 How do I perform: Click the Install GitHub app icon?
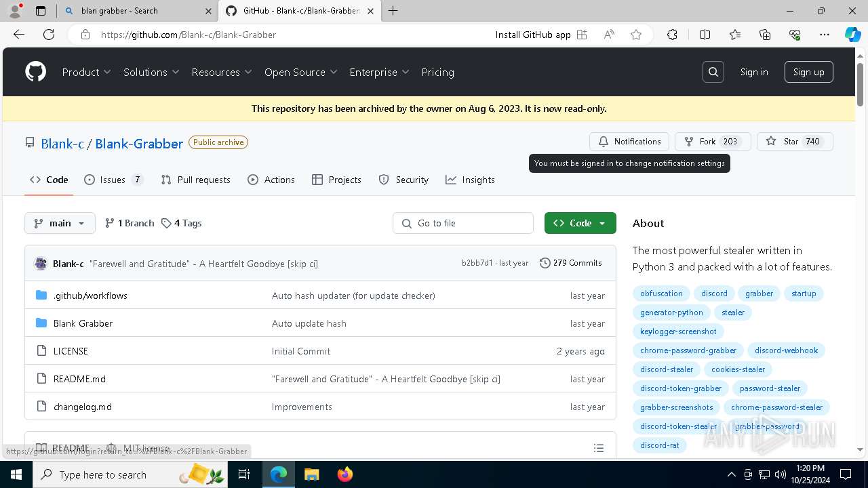[582, 35]
